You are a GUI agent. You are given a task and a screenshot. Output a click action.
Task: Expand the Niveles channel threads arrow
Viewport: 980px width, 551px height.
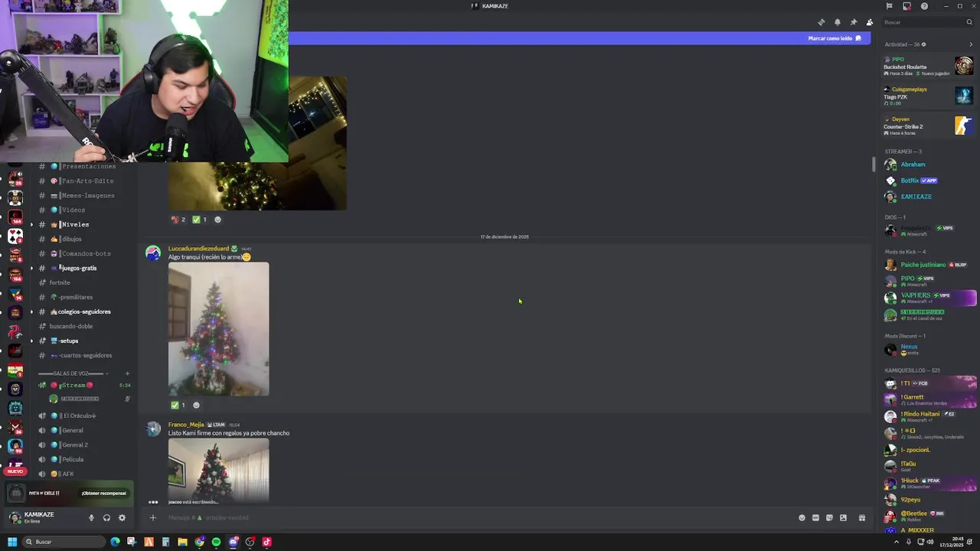pos(31,224)
